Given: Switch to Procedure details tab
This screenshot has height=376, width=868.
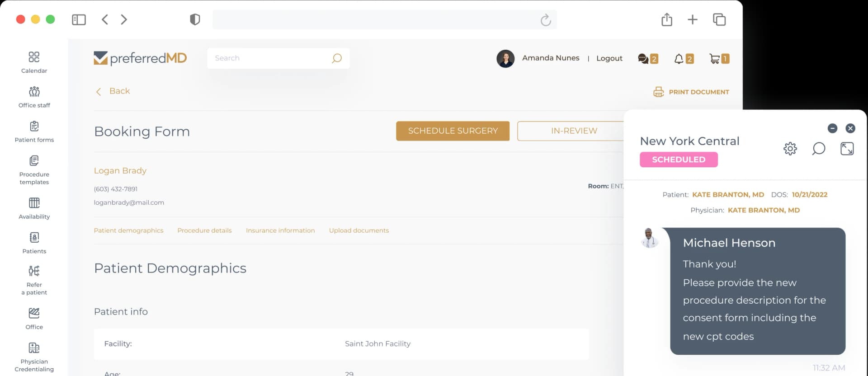Looking at the screenshot, I should click(x=204, y=230).
